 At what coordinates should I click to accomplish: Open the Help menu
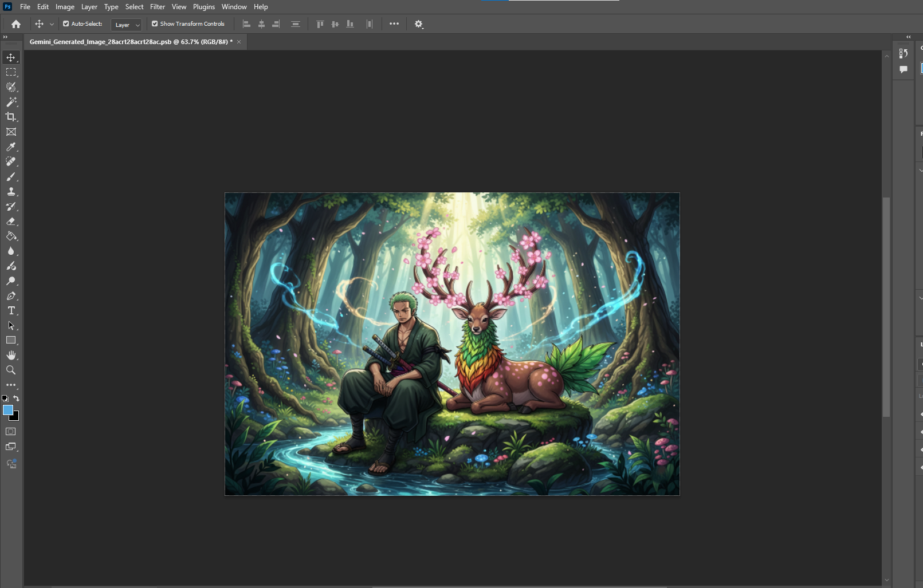coord(261,7)
